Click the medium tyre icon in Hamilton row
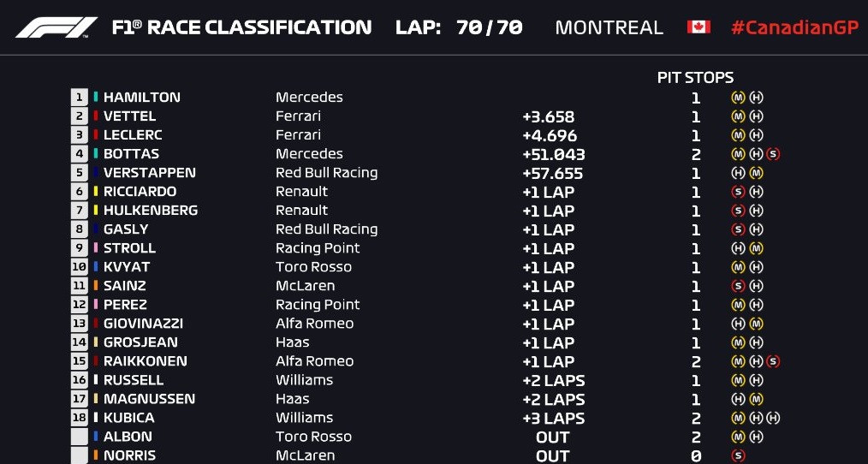This screenshot has height=464, width=868. (x=738, y=98)
